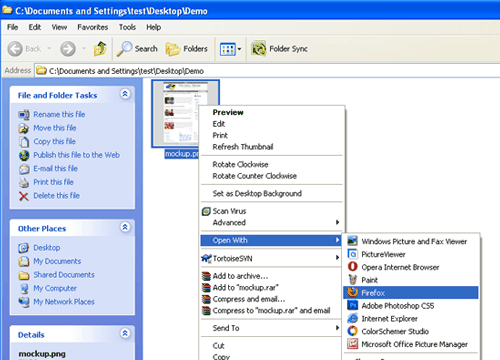Collapse File and Folder Tasks panel
This screenshot has height=360, width=500.
click(x=125, y=94)
